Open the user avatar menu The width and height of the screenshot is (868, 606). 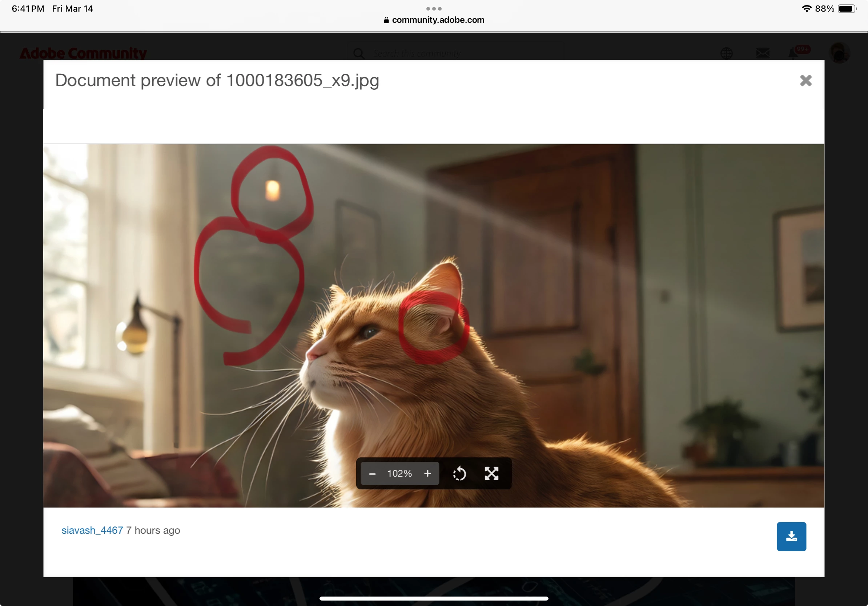tap(839, 53)
